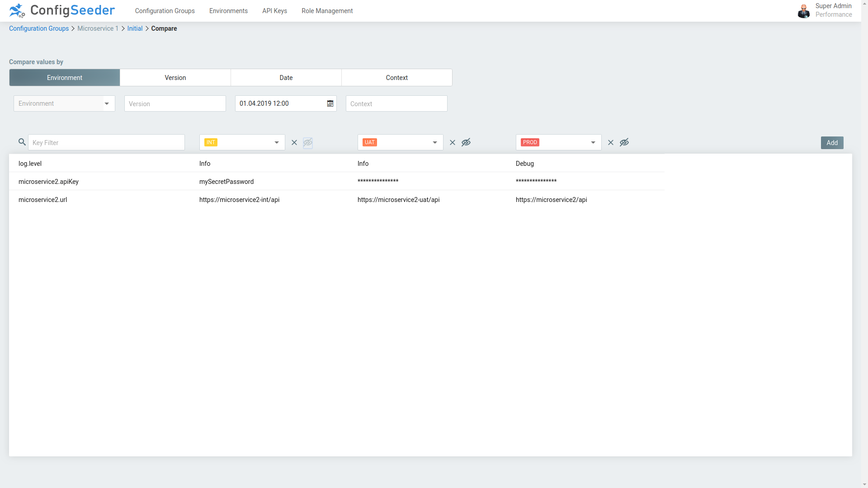Click the search magnifier beside Key Filter
Viewport: 868px width, 488px height.
pyautogui.click(x=22, y=142)
